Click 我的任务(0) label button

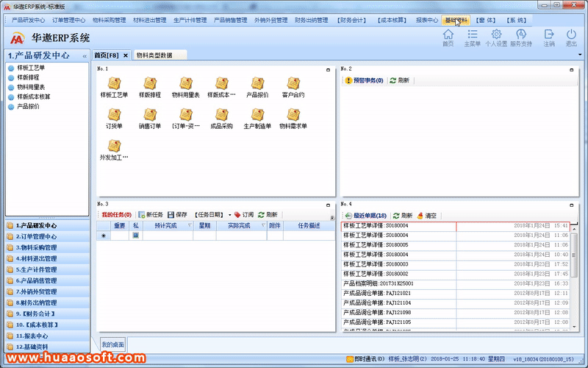coord(116,215)
